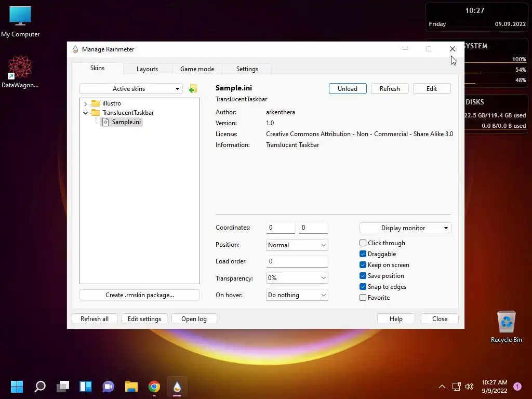Open My Computer desktop icon
The image size is (532, 399).
20,22
